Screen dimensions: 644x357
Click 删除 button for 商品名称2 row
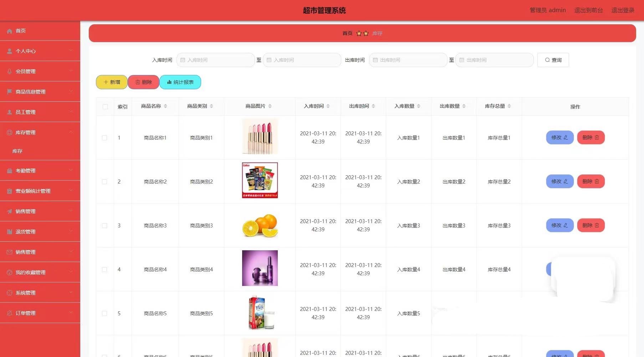(591, 181)
